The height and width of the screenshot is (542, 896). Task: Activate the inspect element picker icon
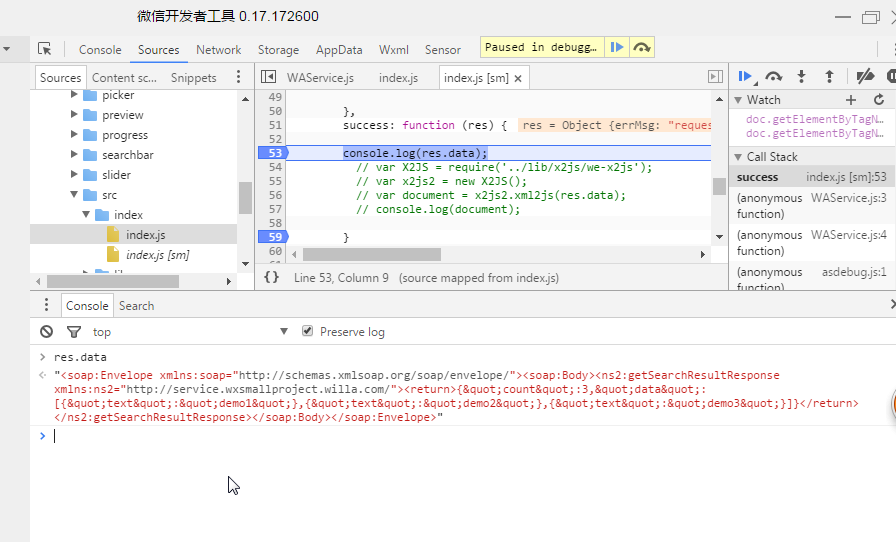pos(45,49)
